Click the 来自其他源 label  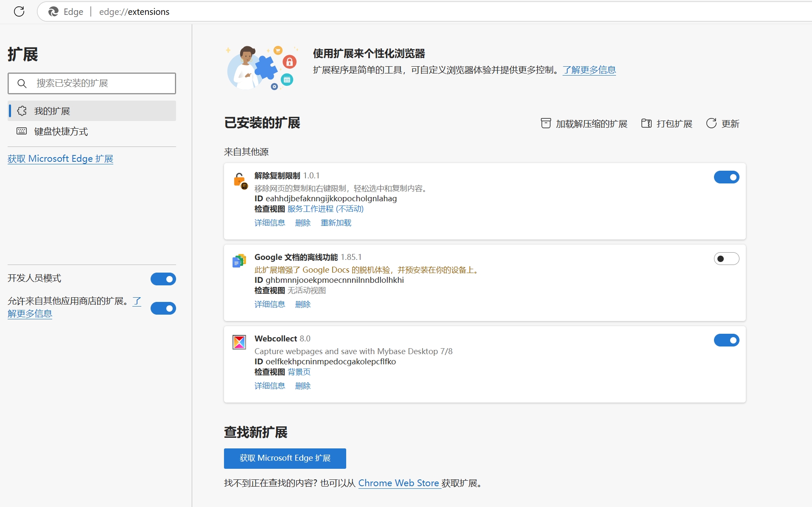[x=246, y=152]
